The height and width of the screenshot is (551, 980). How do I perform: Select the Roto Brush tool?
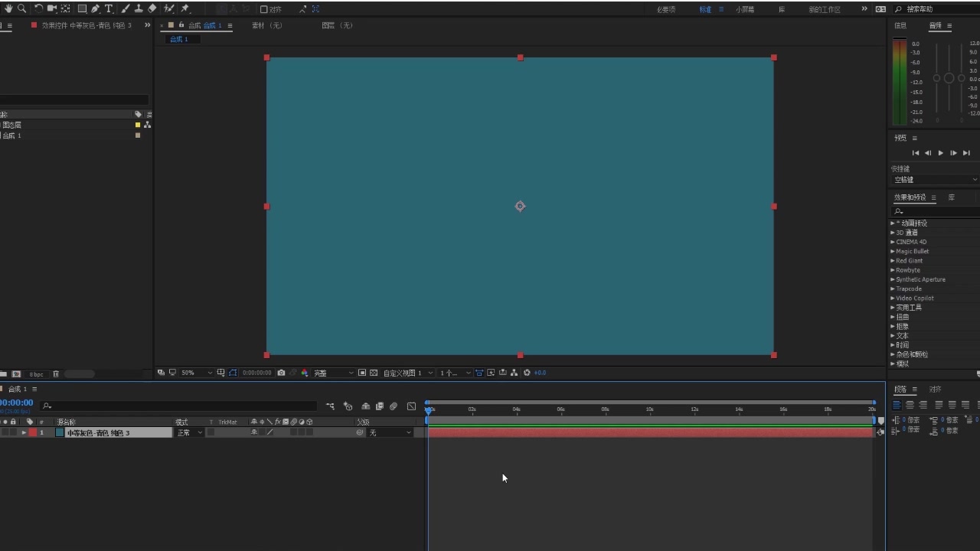pyautogui.click(x=169, y=8)
